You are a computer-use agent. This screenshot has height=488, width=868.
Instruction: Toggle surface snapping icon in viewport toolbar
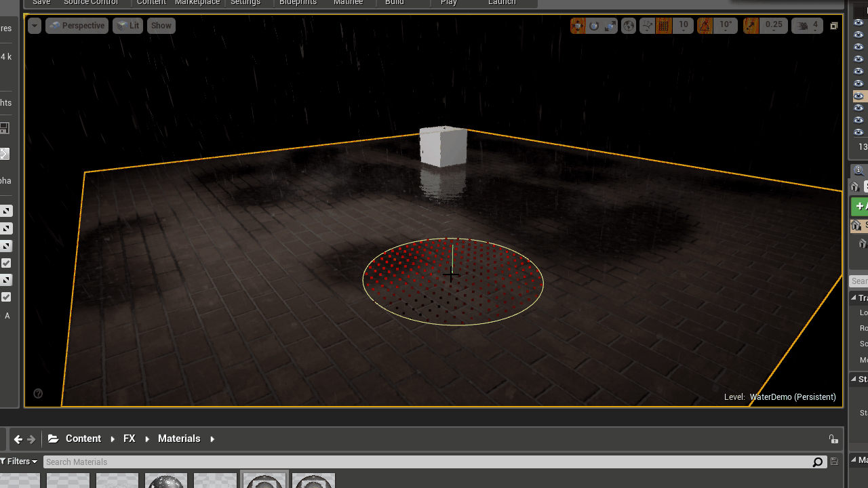(x=647, y=26)
